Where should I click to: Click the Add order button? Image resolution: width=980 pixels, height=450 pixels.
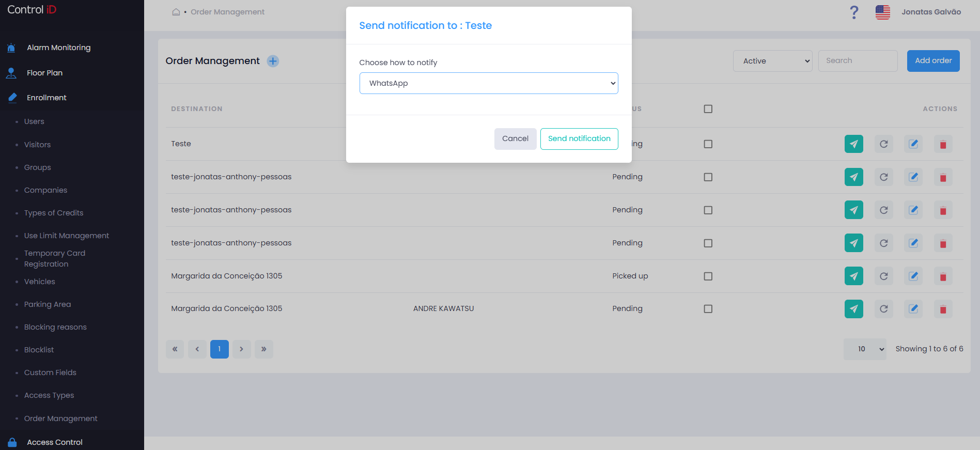(933, 61)
